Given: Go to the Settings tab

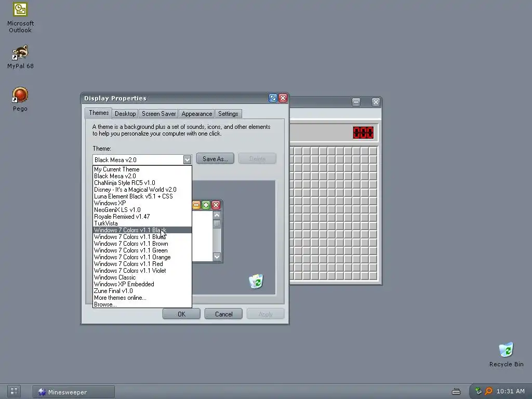Looking at the screenshot, I should pos(228,114).
